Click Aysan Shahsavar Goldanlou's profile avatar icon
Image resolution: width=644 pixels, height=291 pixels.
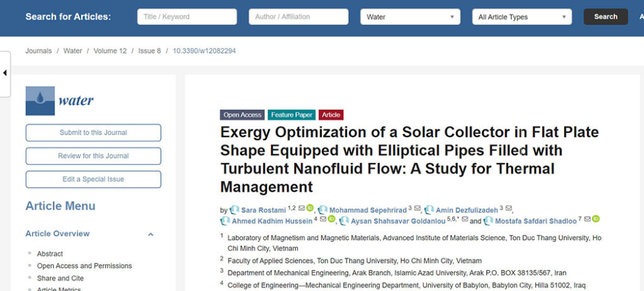click(x=344, y=221)
